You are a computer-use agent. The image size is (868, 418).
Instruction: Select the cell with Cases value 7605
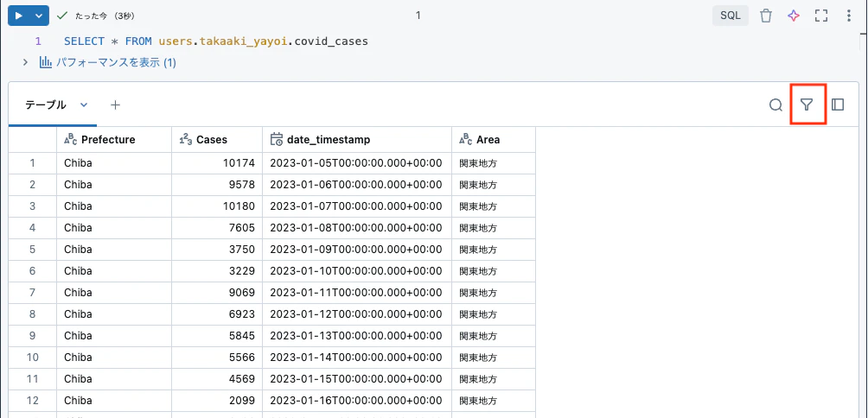click(217, 228)
